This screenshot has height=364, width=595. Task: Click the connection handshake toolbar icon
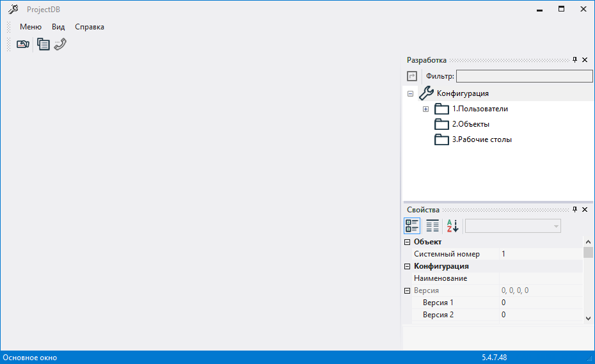(23, 44)
